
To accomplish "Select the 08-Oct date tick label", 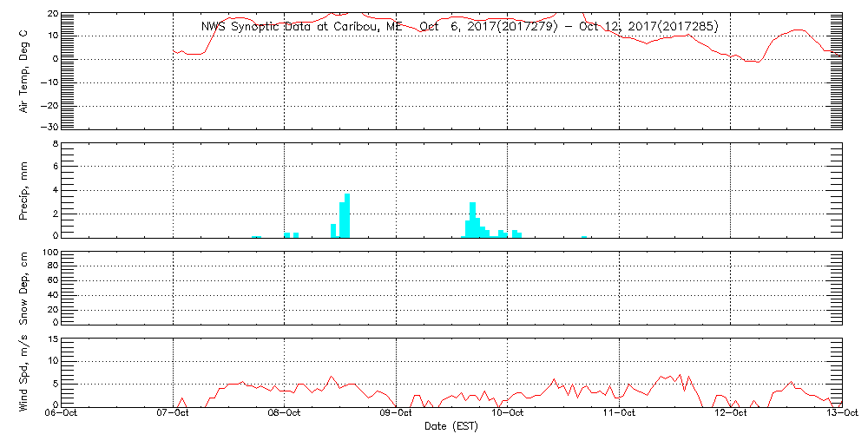I will 285,415.
